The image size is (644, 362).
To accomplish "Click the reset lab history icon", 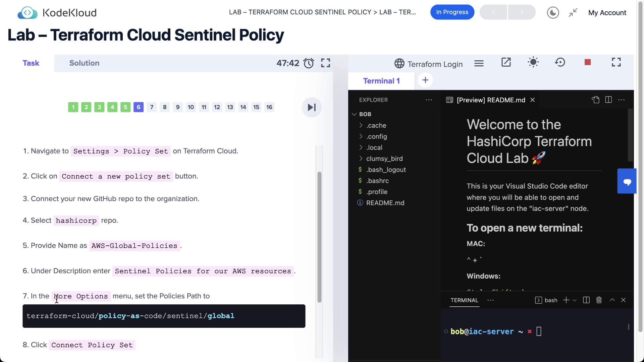I will coord(560,62).
